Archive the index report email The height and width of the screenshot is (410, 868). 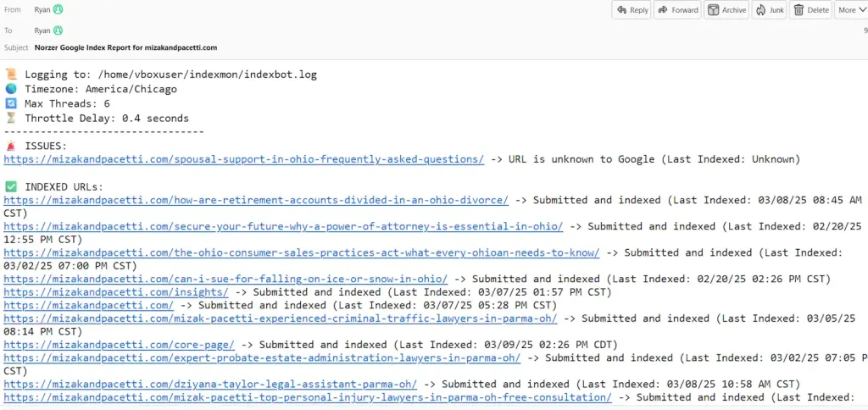[x=726, y=10]
